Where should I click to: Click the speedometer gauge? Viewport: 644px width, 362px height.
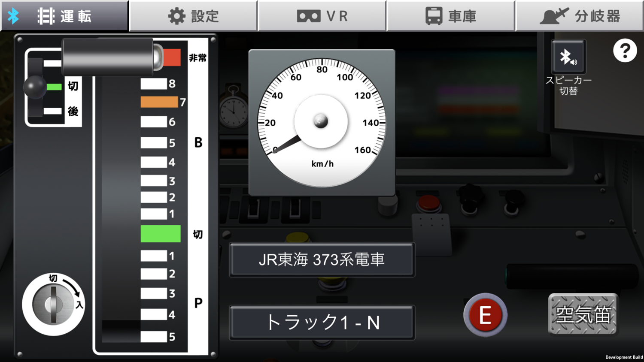322,122
